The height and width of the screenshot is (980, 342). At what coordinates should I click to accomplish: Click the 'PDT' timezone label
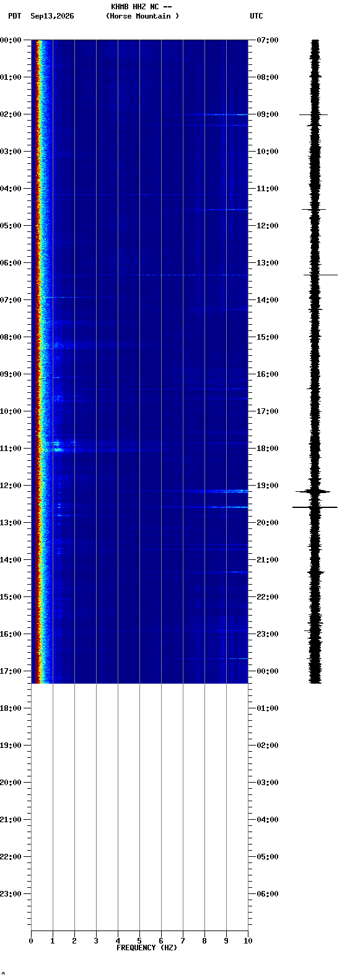tap(14, 16)
